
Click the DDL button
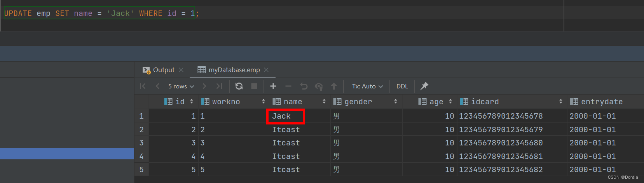(402, 86)
